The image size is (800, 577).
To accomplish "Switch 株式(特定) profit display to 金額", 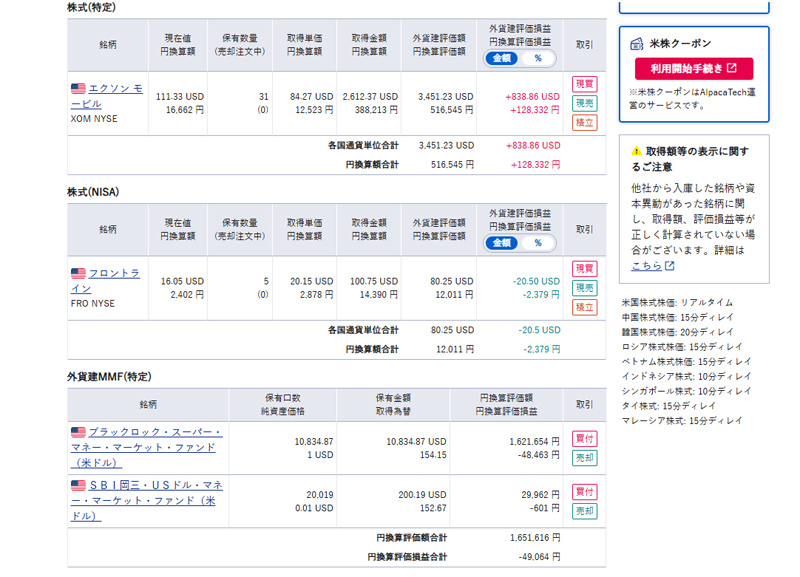I will (502, 59).
